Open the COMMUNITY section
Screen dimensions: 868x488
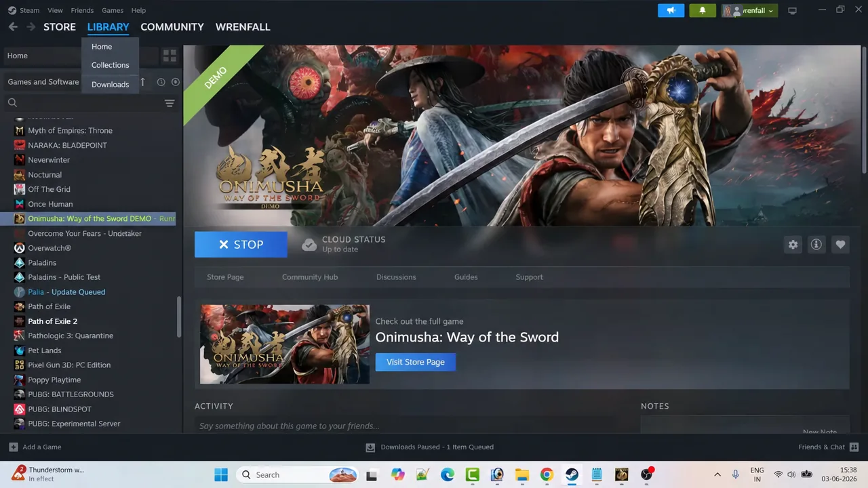(x=172, y=27)
